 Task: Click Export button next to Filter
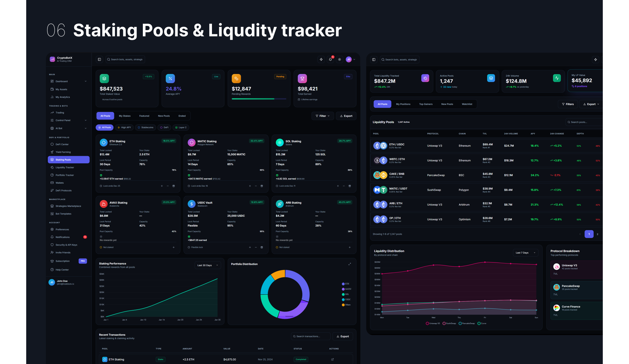point(346,116)
